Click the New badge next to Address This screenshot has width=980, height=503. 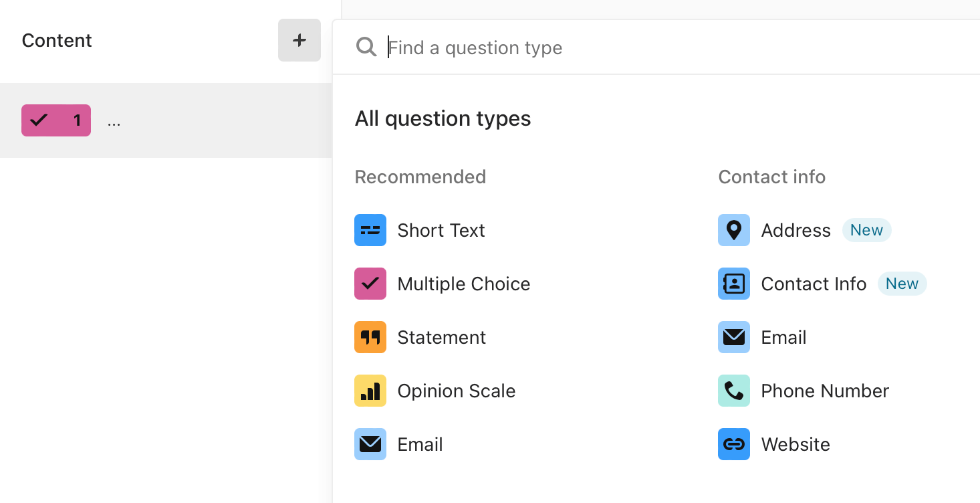[x=867, y=230]
